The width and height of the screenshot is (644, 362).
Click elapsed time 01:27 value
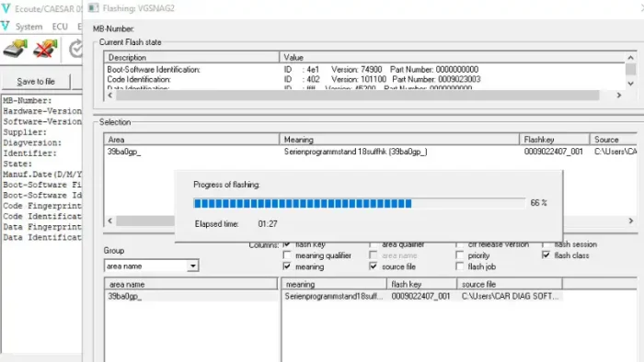(x=268, y=224)
